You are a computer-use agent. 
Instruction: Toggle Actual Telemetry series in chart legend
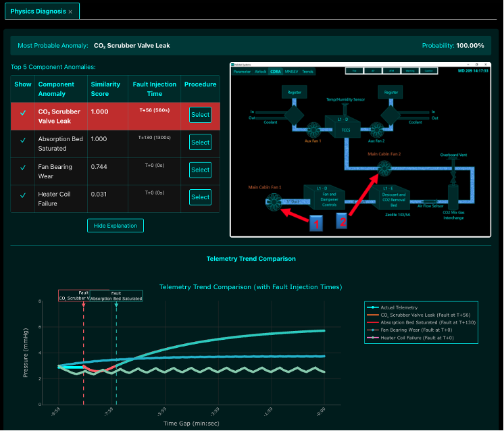point(399,307)
